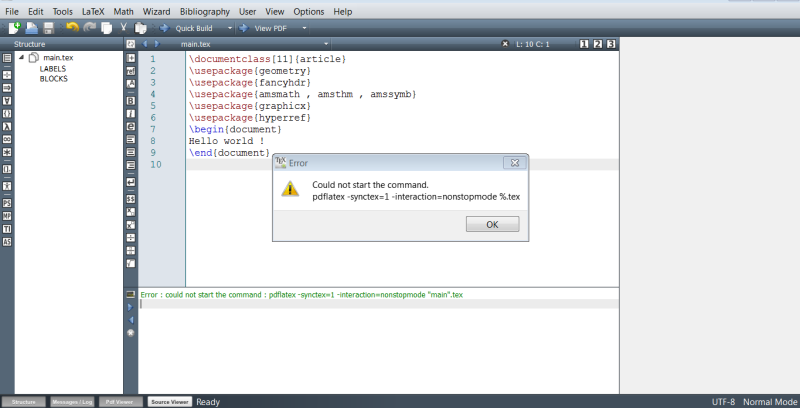Open the View menu
This screenshot has height=408, width=800.
tap(274, 11)
